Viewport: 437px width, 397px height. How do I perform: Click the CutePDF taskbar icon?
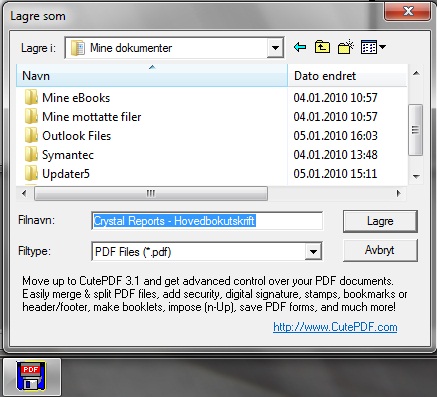(x=32, y=376)
